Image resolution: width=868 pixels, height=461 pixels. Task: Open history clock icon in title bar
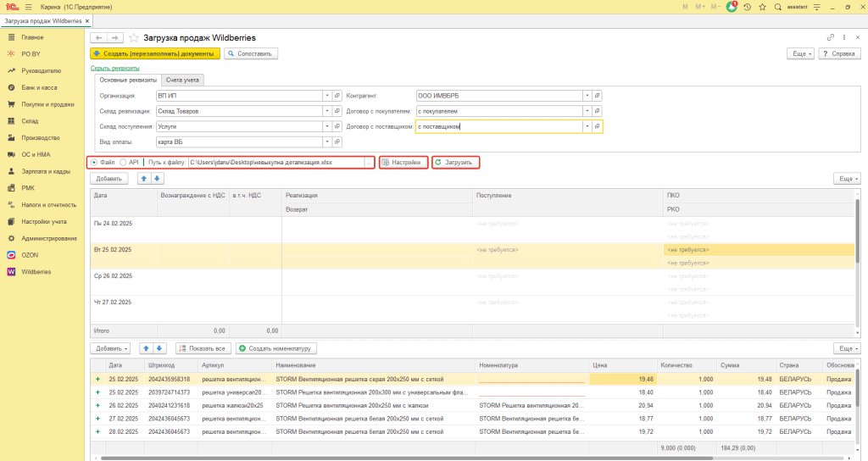(748, 7)
